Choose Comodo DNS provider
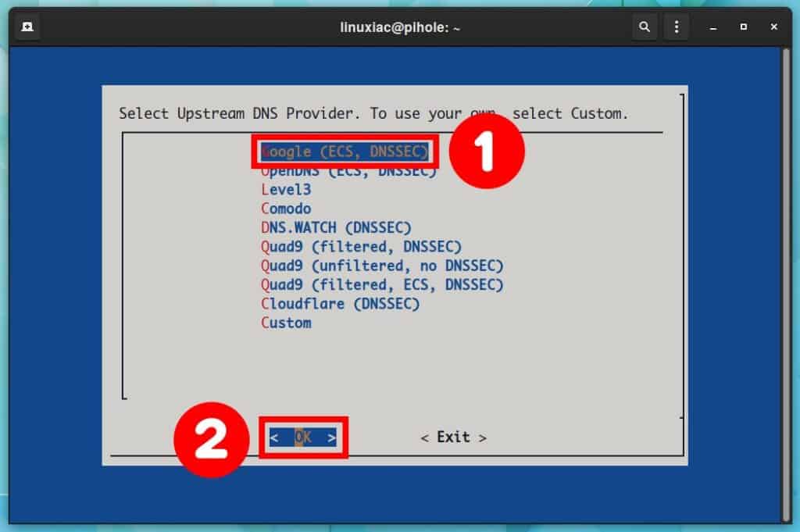 286,209
